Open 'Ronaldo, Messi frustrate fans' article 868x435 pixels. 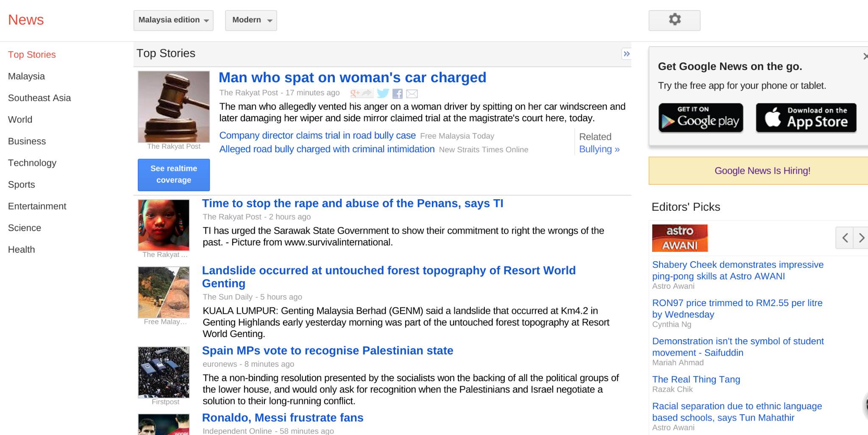283,418
